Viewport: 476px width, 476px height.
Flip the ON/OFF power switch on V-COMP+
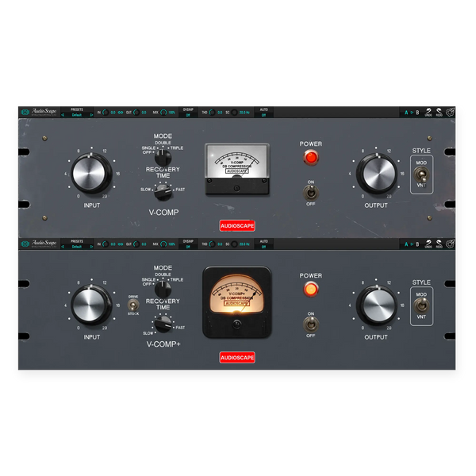(x=310, y=324)
